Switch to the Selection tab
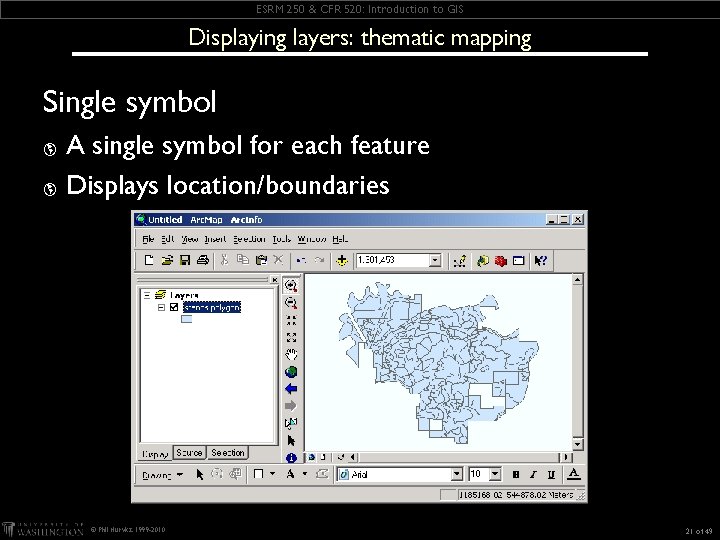 tap(227, 453)
